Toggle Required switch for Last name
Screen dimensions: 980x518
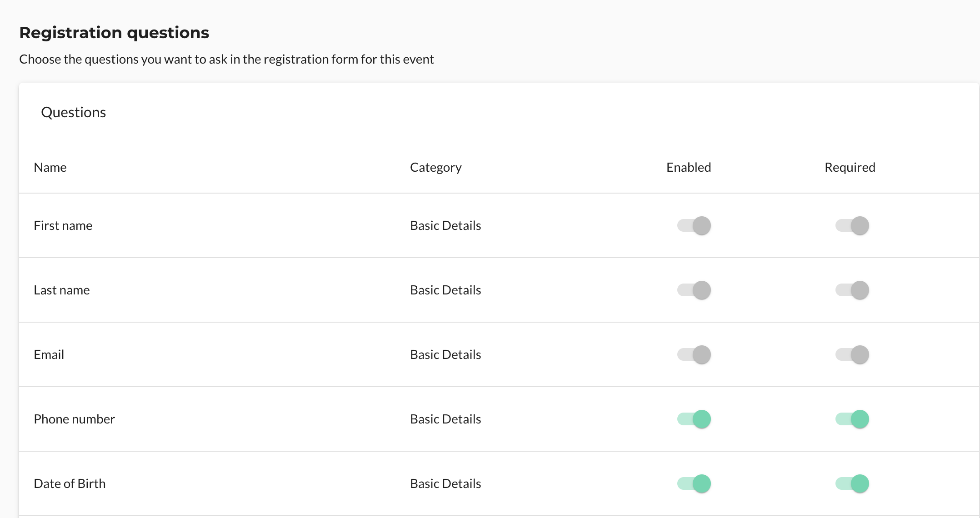[852, 290]
